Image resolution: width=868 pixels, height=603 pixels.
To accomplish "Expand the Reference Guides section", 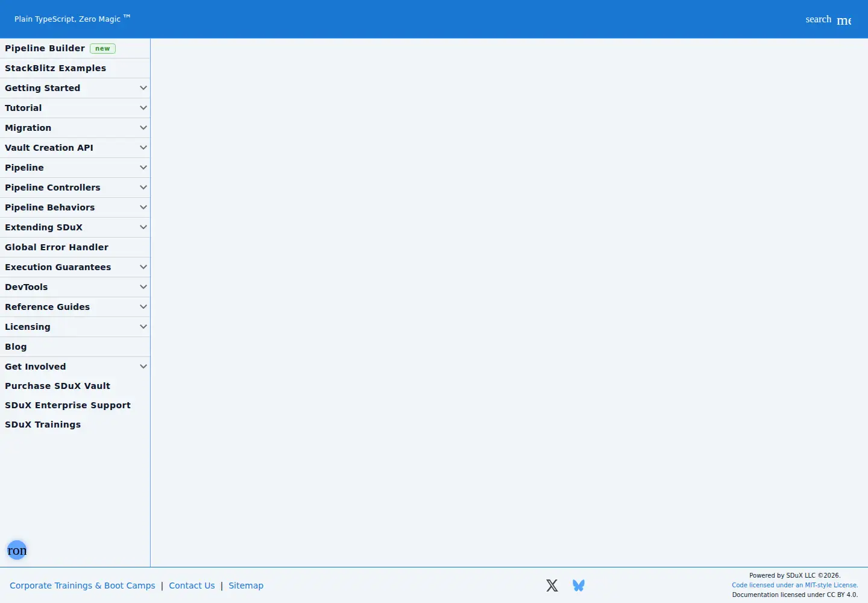I will tap(75, 307).
